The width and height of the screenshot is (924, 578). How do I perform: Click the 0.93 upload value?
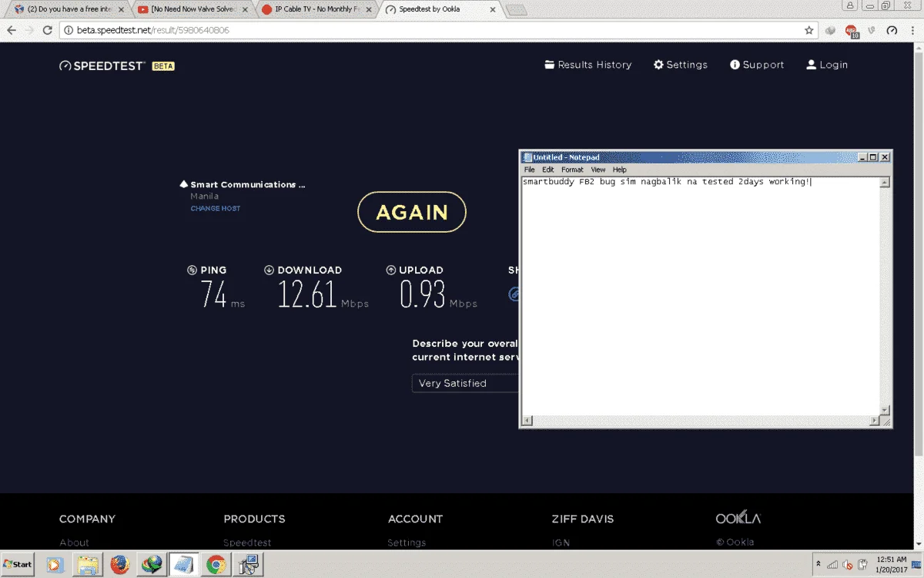point(423,294)
